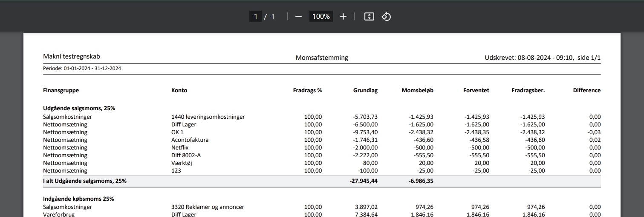Click the Momsafstemming report title
Image resolution: width=644 pixels, height=217 pixels.
[322, 58]
